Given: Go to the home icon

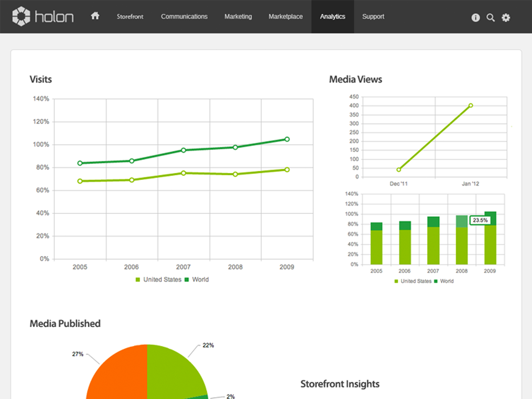Looking at the screenshot, I should (x=95, y=16).
